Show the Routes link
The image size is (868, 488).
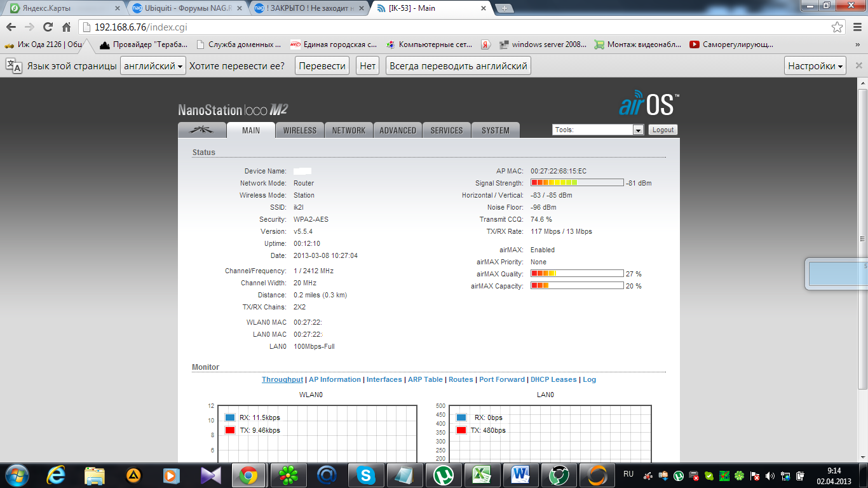pos(461,379)
